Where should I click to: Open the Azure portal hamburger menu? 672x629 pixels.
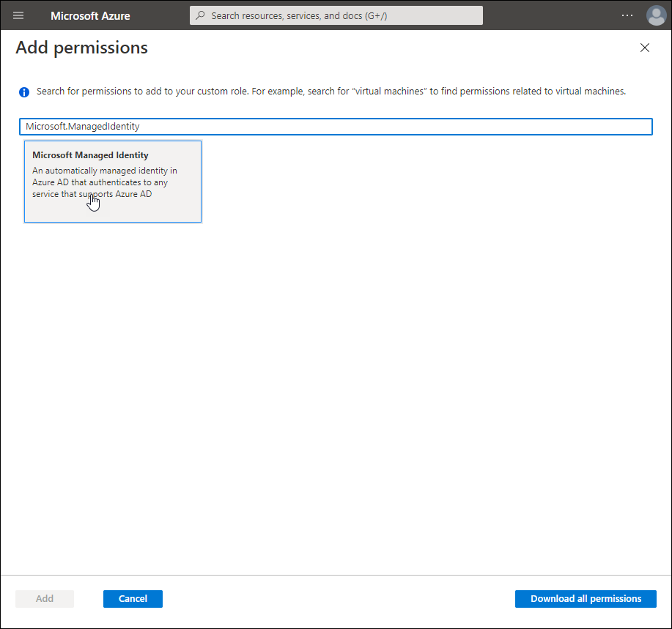[18, 15]
